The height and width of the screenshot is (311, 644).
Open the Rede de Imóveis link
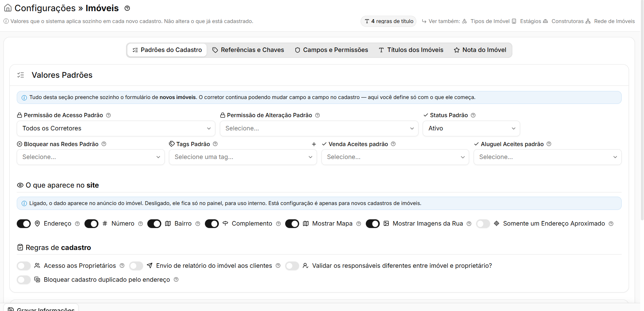[x=610, y=21]
